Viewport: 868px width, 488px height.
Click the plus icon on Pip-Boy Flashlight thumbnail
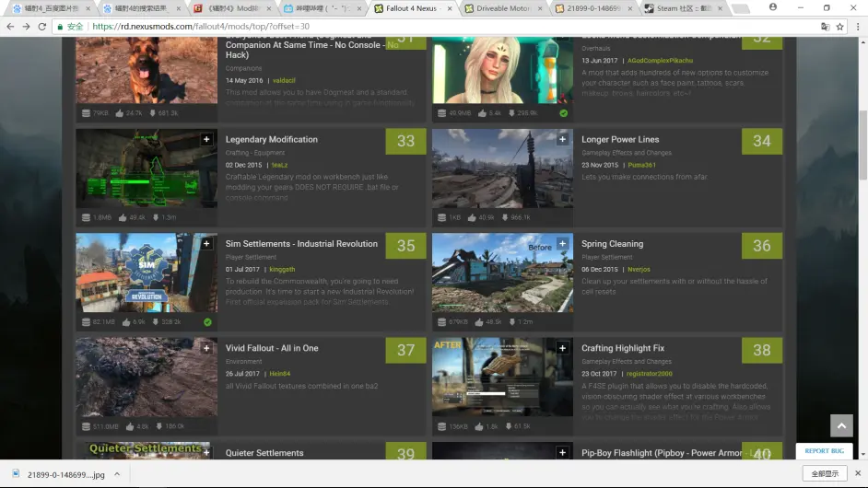562,453
